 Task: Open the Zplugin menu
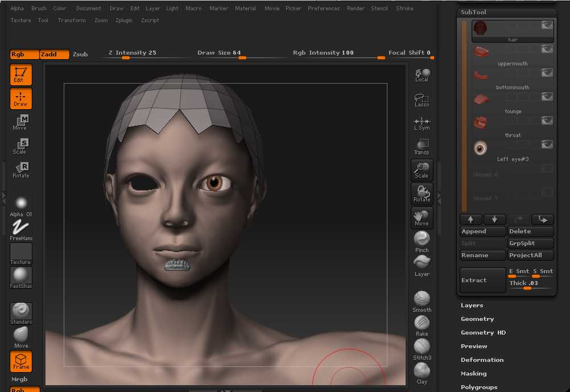pyautogui.click(x=123, y=20)
